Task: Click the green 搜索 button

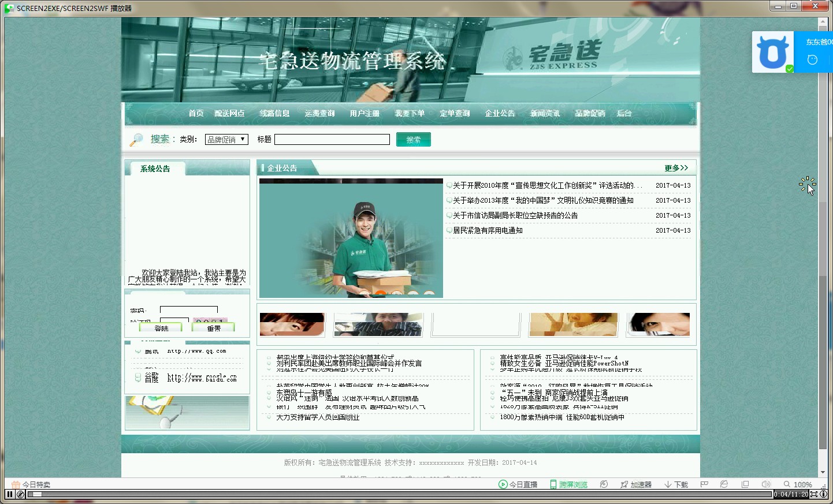Action: tap(414, 139)
